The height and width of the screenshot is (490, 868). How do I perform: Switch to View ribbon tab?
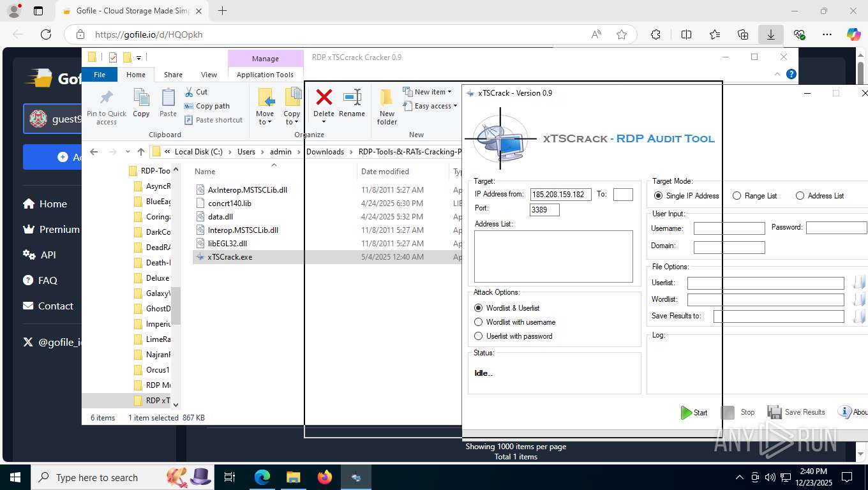209,75
